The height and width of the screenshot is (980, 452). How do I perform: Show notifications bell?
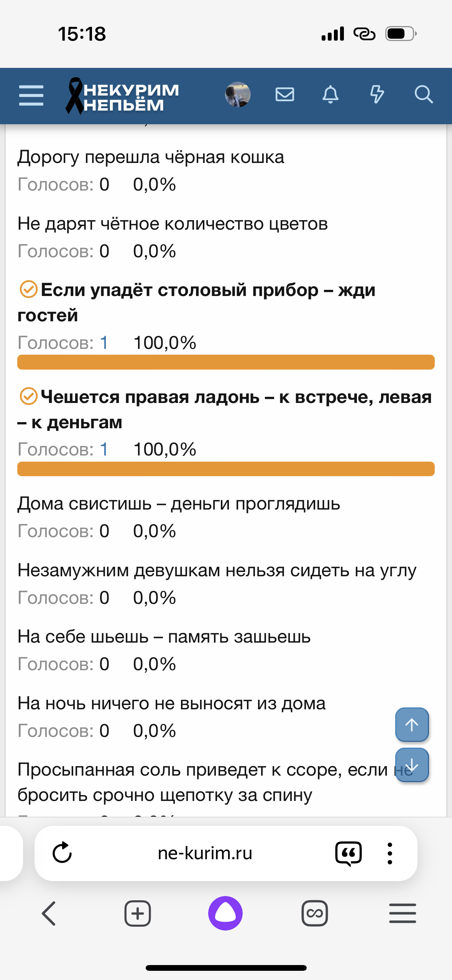330,94
